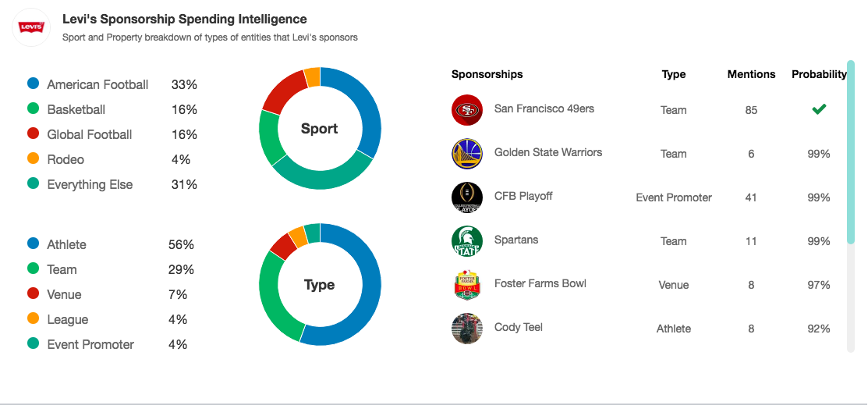Click the sponsorships list scrollbar thumb
868x416 pixels.
(851, 152)
